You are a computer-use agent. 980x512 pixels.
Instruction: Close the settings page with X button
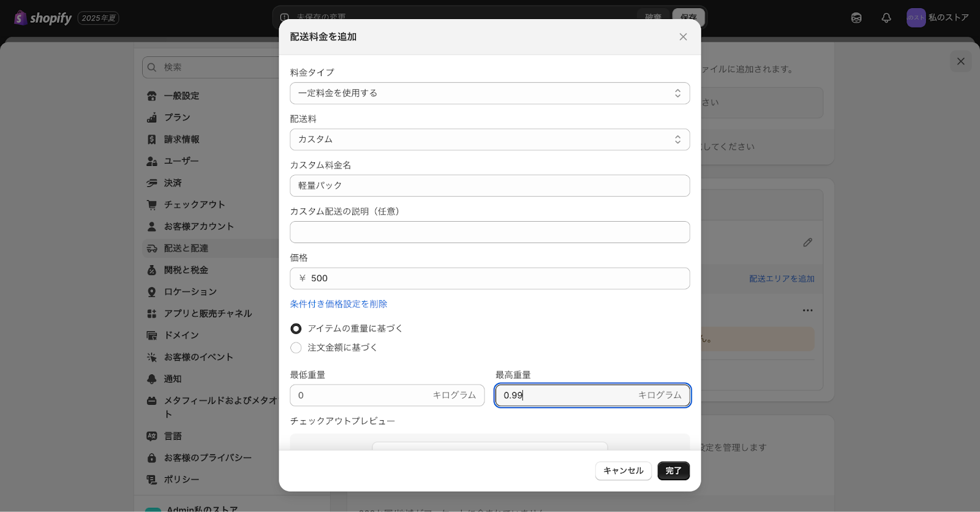coord(960,61)
